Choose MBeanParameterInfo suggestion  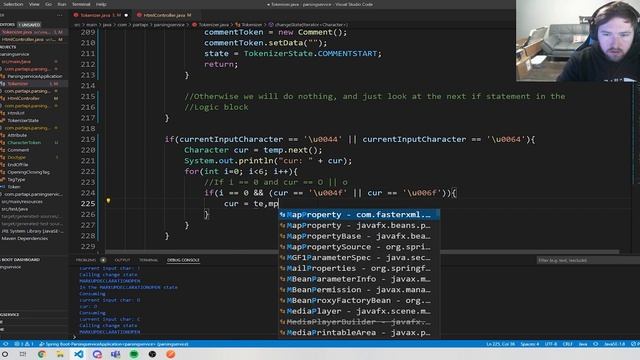pos(359,279)
